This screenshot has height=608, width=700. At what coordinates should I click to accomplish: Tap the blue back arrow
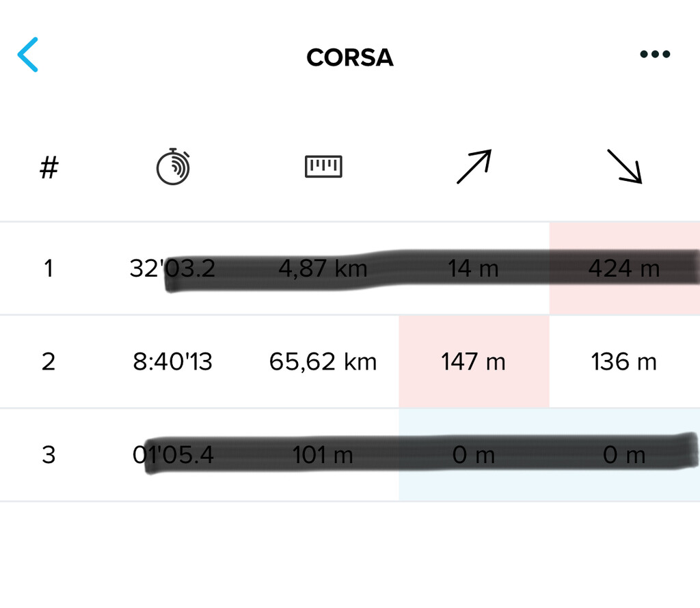pyautogui.click(x=28, y=55)
